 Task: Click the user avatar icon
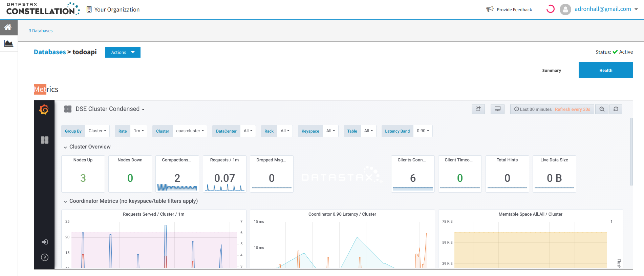565,9
